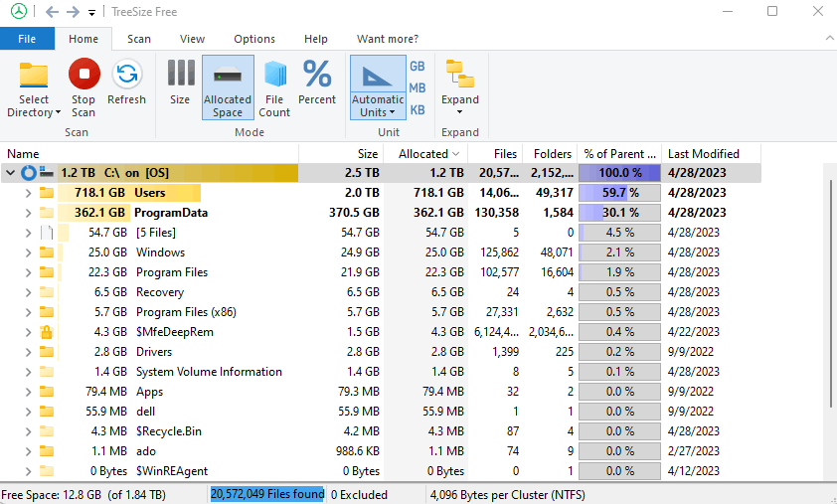This screenshot has height=504, width=837.
Task: Go forward with the right arrow
Action: pyautogui.click(x=74, y=12)
